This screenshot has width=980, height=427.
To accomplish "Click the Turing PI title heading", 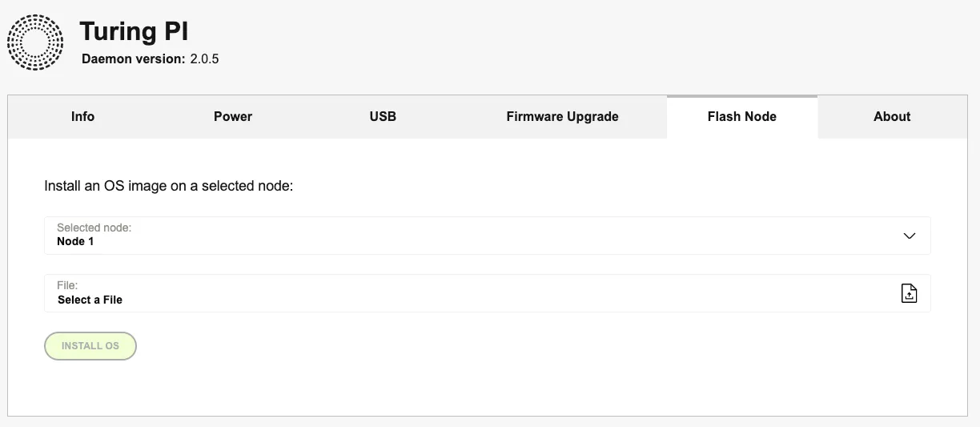I will tap(134, 32).
